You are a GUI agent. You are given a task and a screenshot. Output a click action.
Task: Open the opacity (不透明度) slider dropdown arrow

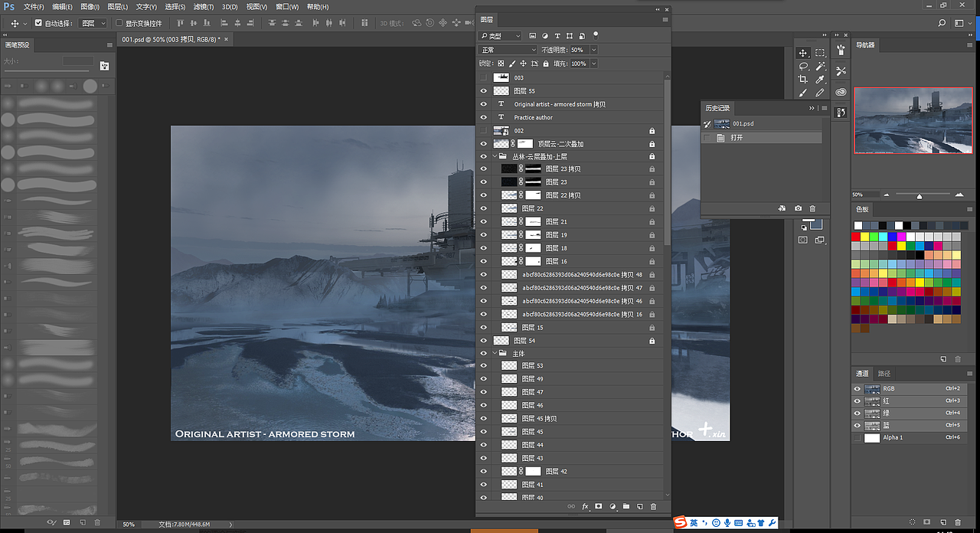[593, 50]
